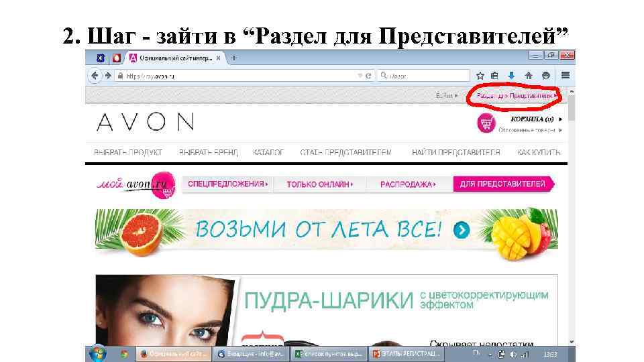Open КАК КУПИТЬ menu item

539,152
